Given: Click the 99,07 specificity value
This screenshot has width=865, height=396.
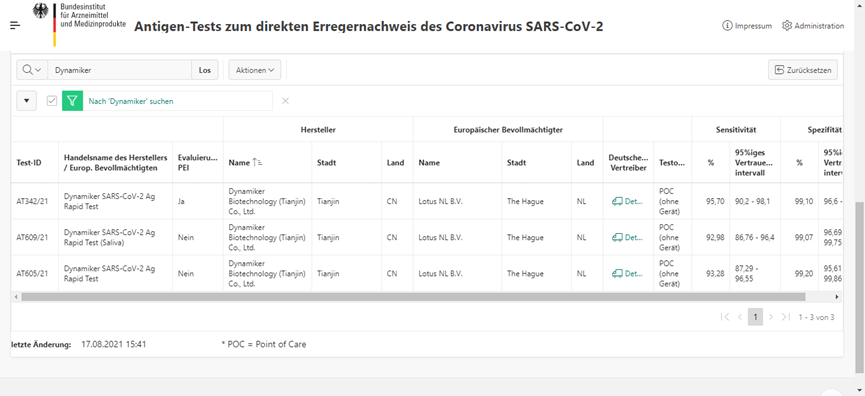Looking at the screenshot, I should pyautogui.click(x=804, y=237).
